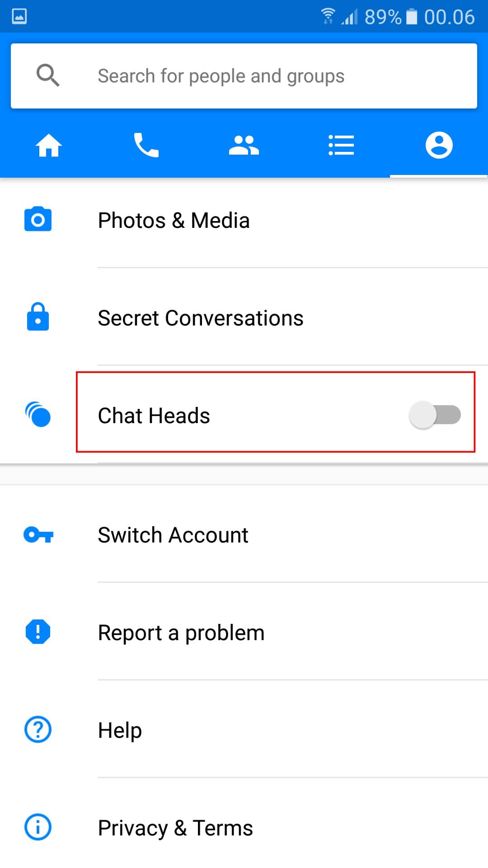
Task: Open Privacy & Terms page
Action: [244, 828]
